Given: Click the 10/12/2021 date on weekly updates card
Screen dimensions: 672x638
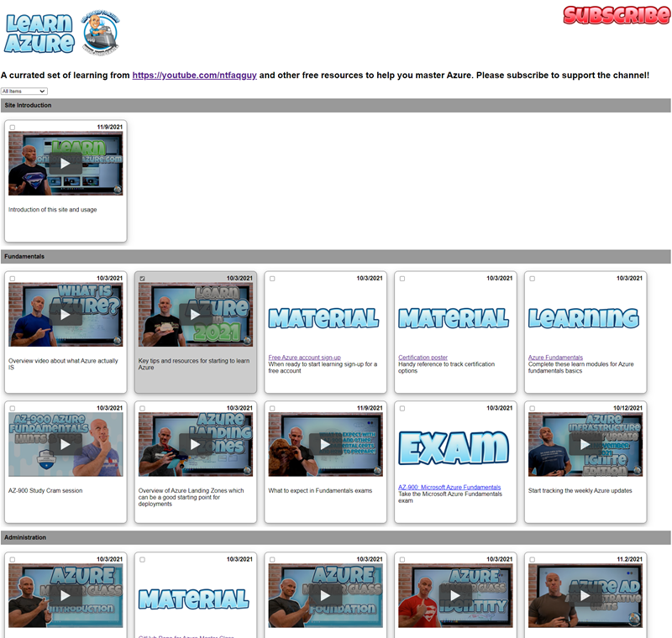Looking at the screenshot, I should click(x=627, y=408).
